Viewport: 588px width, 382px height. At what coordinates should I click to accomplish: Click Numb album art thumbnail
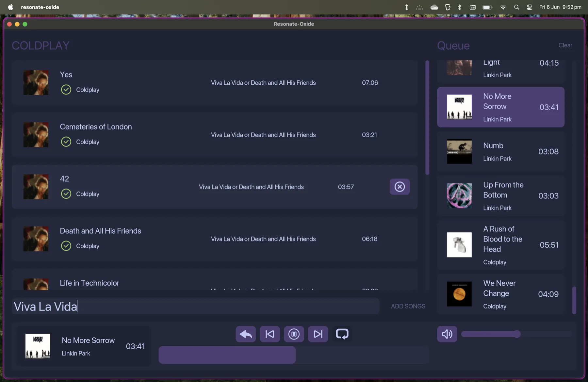(x=459, y=152)
